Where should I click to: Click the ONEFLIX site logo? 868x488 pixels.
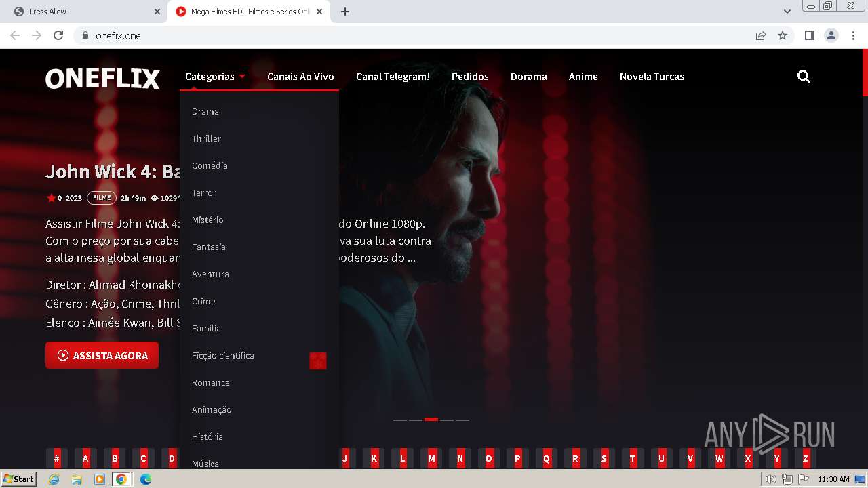pos(102,79)
